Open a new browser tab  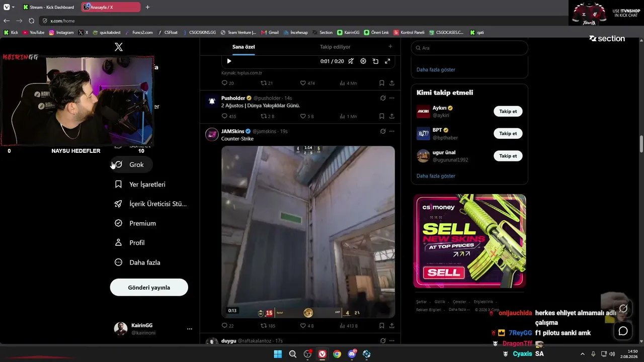point(147,7)
